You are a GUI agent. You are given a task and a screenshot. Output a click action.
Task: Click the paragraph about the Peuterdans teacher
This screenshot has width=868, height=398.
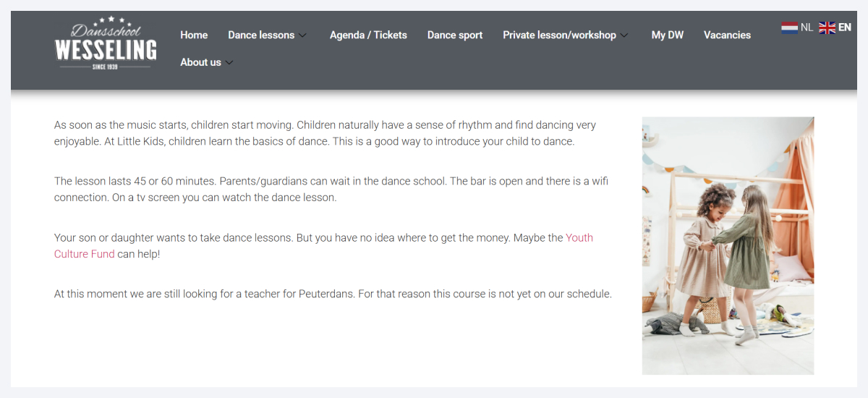333,294
